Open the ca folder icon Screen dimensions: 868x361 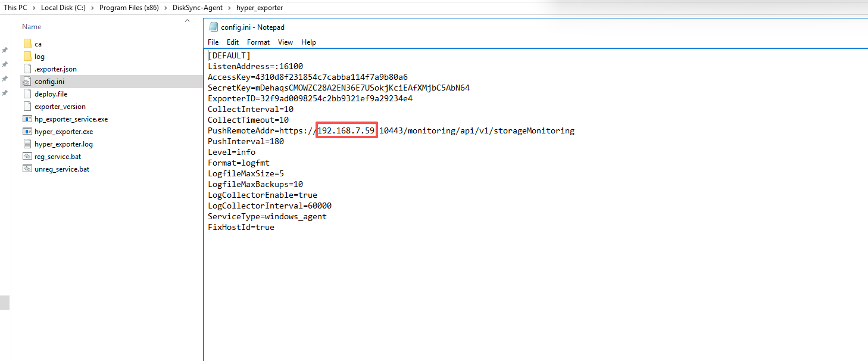[x=27, y=44]
